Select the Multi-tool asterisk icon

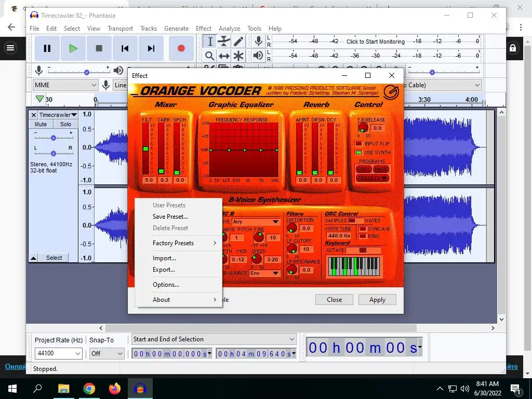pyautogui.click(x=238, y=56)
